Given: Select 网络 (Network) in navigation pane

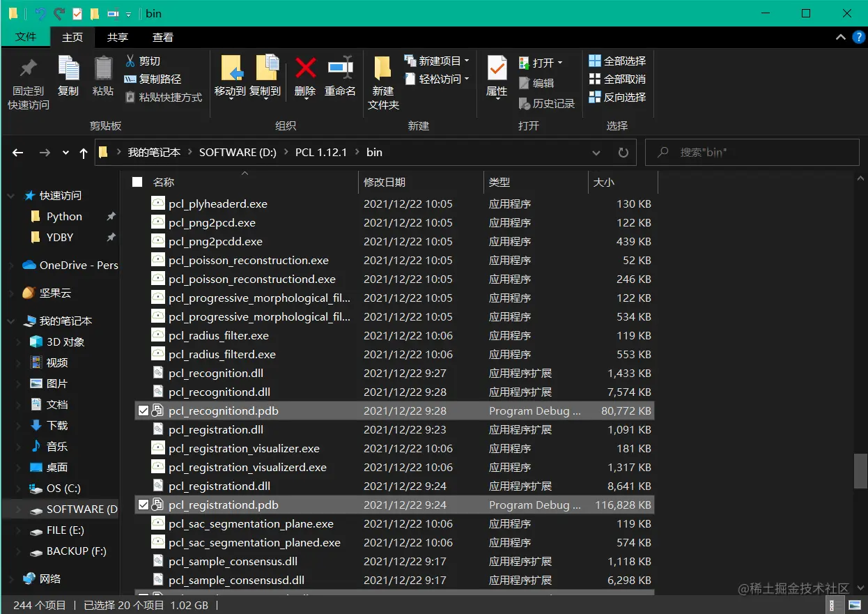Looking at the screenshot, I should (x=50, y=579).
